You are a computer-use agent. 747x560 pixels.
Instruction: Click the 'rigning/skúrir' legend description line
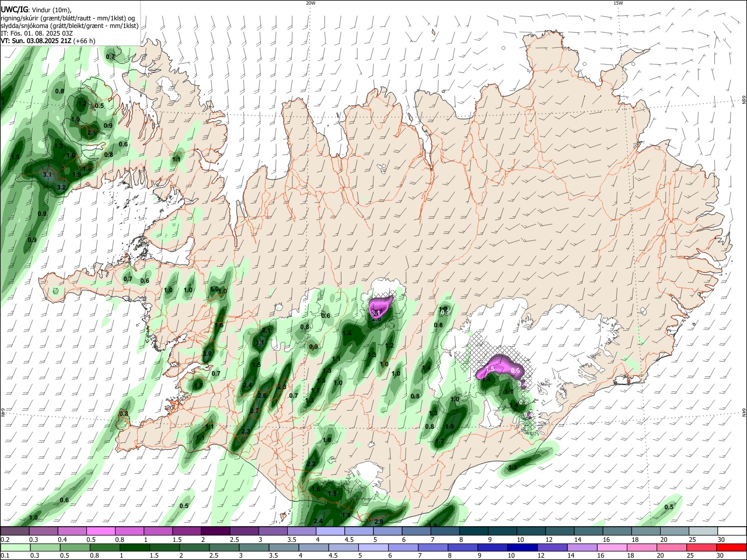click(68, 18)
